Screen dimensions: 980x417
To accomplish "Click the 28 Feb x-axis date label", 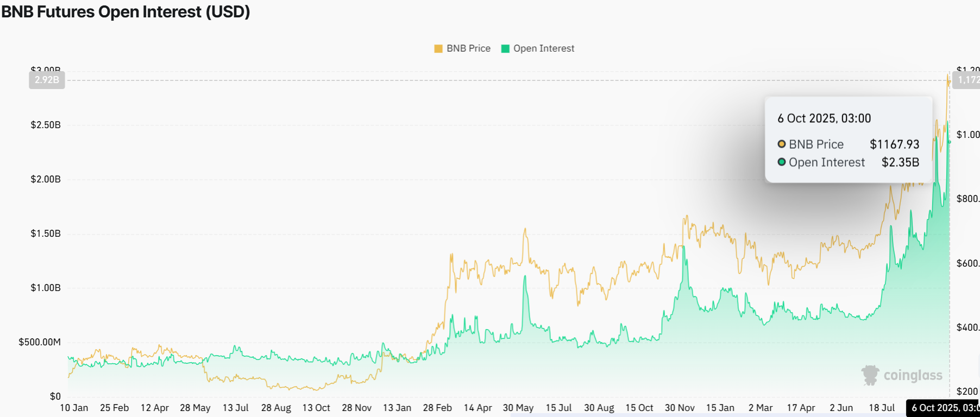I will coord(437,408).
